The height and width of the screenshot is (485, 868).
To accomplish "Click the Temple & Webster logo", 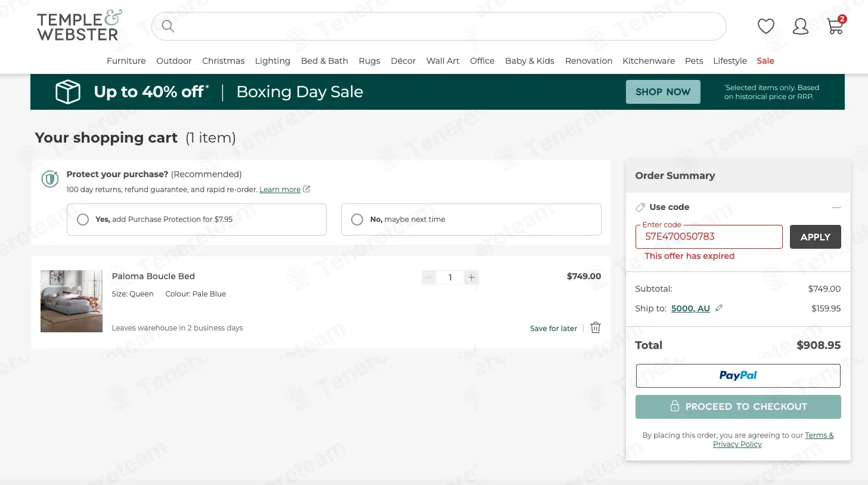I will (79, 26).
